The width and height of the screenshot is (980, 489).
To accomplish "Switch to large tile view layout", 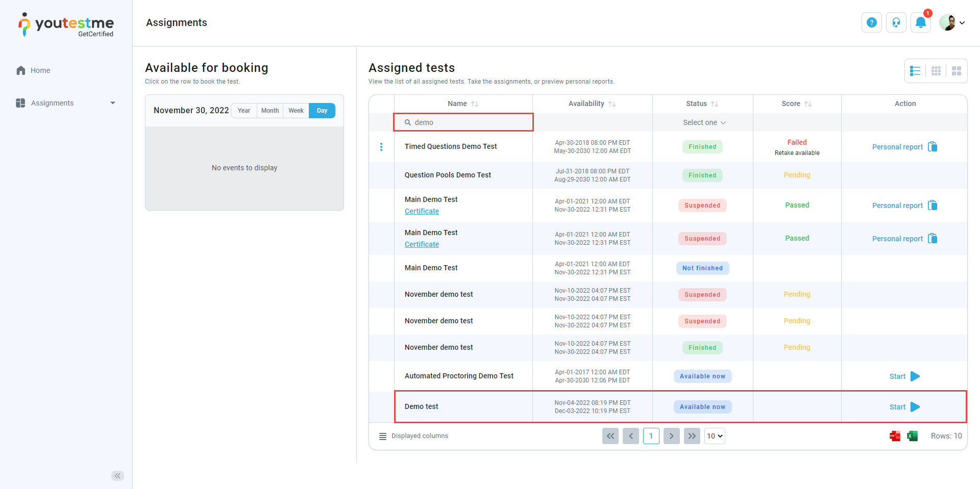I will [x=956, y=71].
